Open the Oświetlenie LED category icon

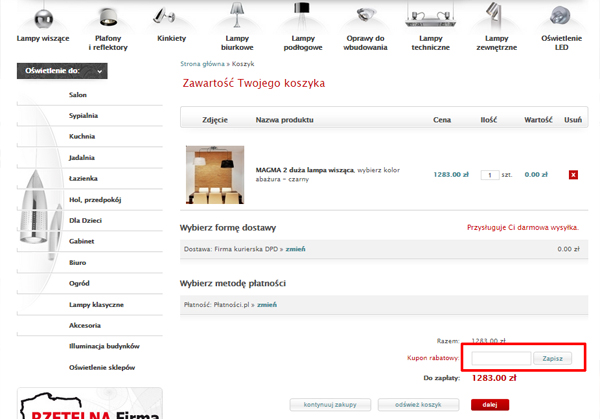point(560,16)
